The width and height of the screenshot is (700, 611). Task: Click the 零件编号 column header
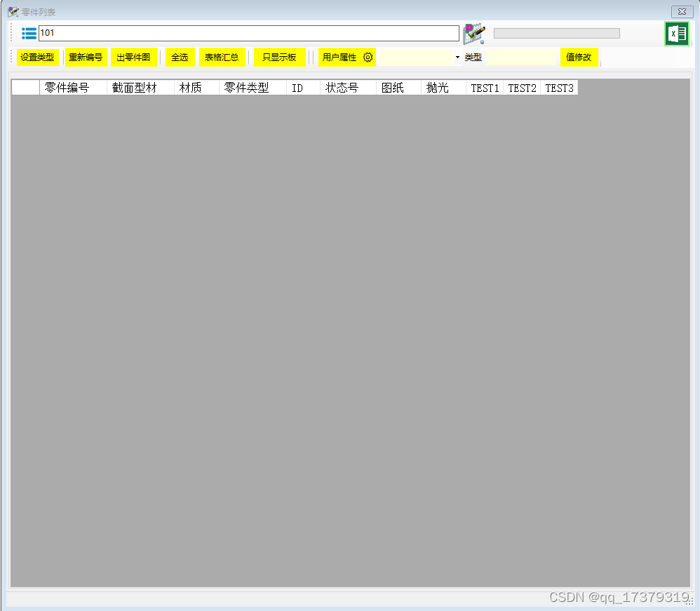(x=73, y=88)
